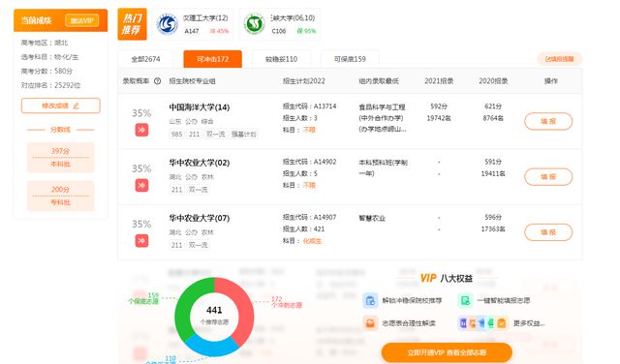The height and width of the screenshot is (364, 620).
Task: Click the red 冲 badge for 中国海洋大学(14)
Action: (141, 130)
